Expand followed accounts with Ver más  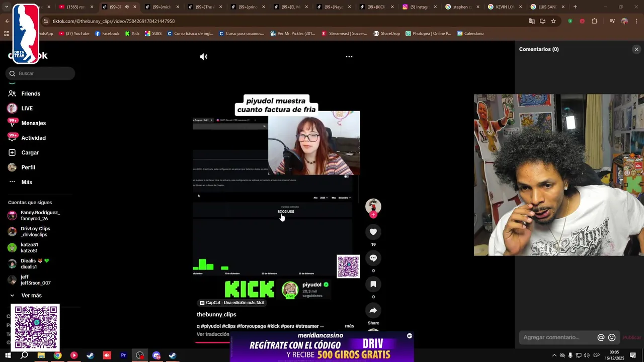click(25, 296)
